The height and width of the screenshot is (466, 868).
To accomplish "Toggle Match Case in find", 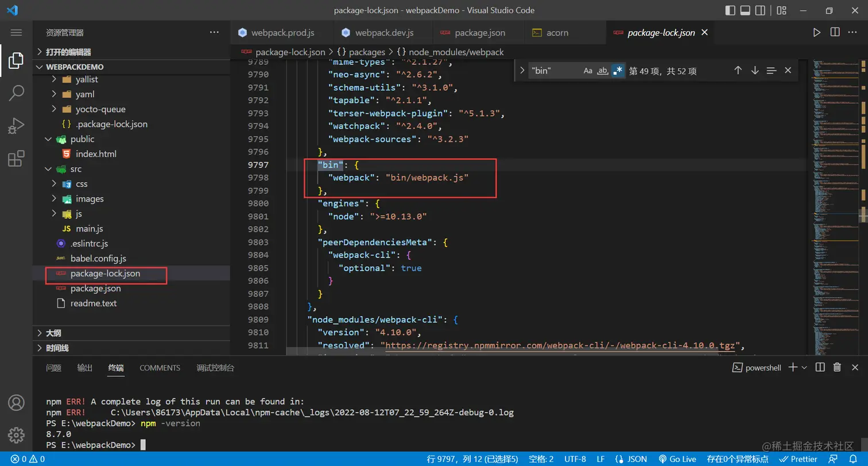I will click(588, 71).
